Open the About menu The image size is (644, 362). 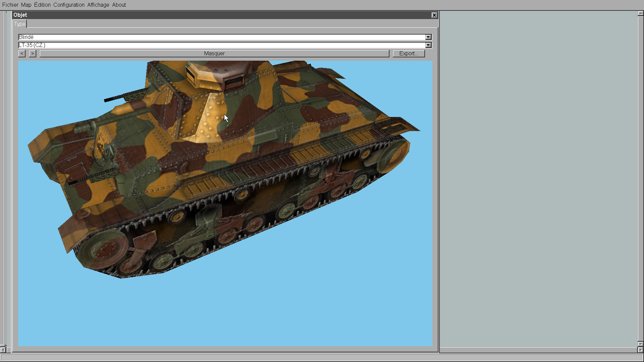119,5
